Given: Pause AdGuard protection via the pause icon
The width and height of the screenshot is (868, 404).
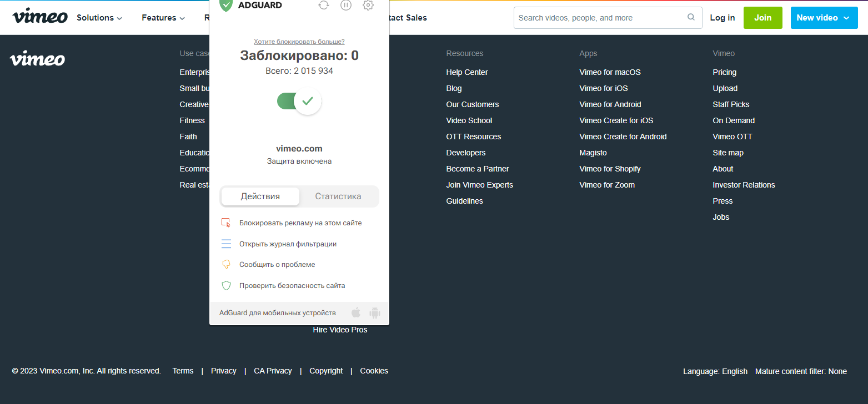Looking at the screenshot, I should [346, 6].
